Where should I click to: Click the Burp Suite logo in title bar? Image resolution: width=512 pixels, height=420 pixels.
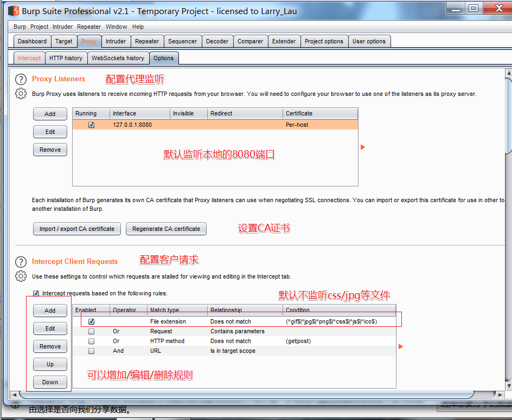(x=14, y=11)
